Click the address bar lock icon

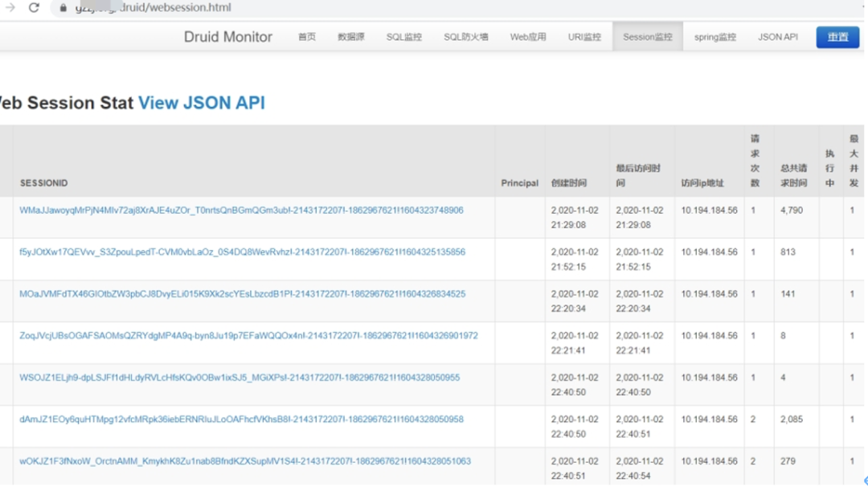[x=63, y=7]
